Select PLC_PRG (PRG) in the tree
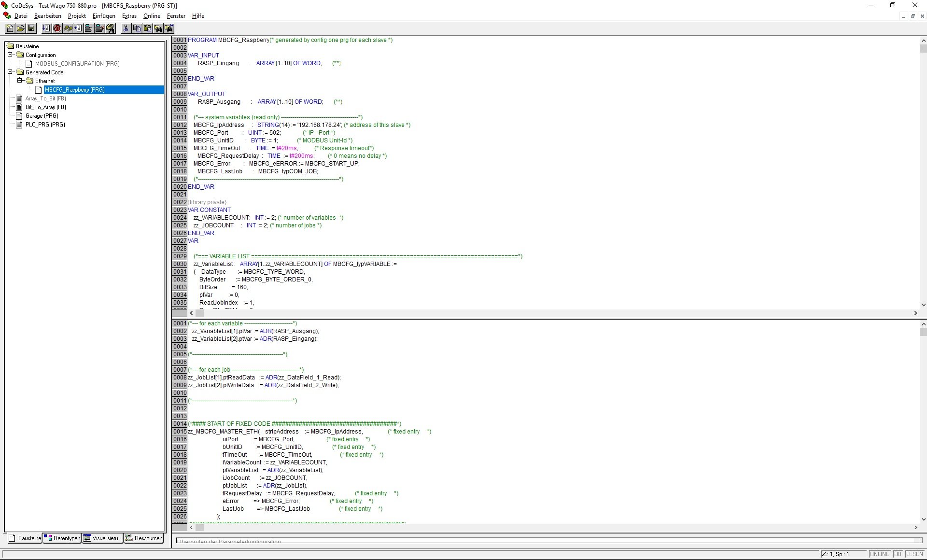This screenshot has height=560, width=927. (45, 125)
